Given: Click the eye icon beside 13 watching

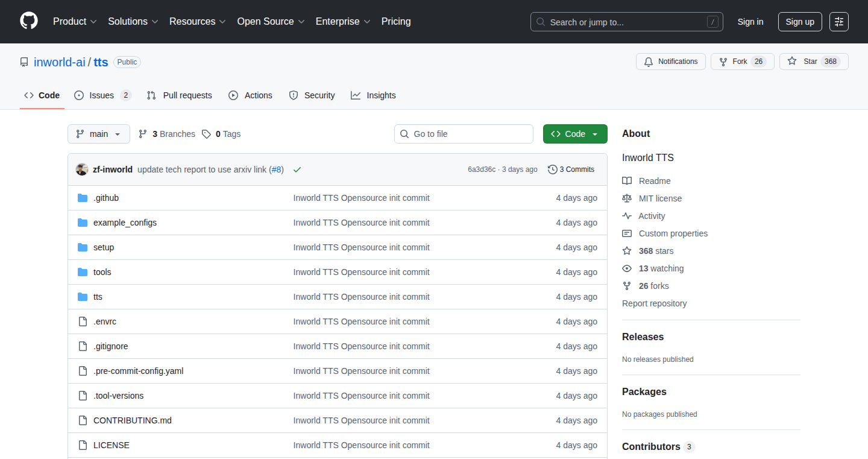Looking at the screenshot, I should click(x=627, y=268).
